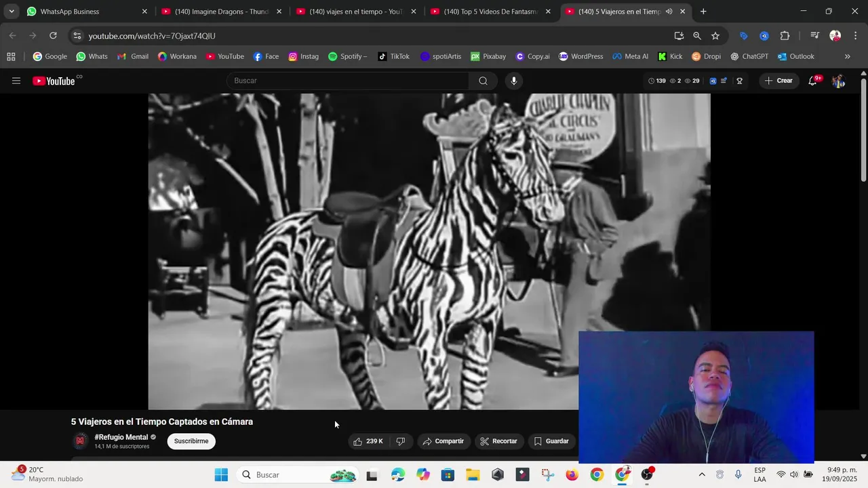
Task: Start voice search with the microphone
Action: click(x=513, y=81)
